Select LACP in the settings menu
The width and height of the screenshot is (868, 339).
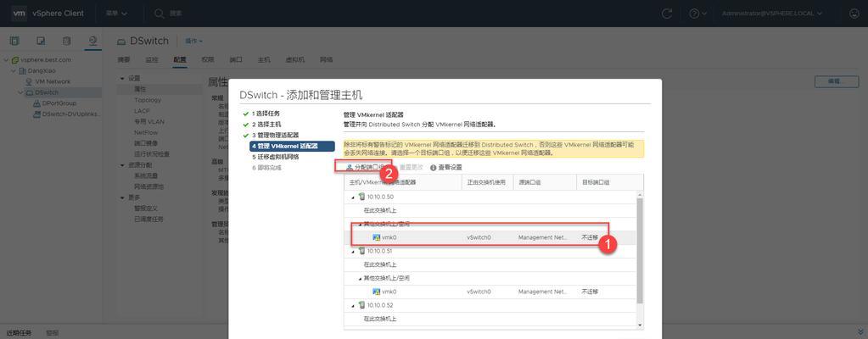pyautogui.click(x=142, y=111)
